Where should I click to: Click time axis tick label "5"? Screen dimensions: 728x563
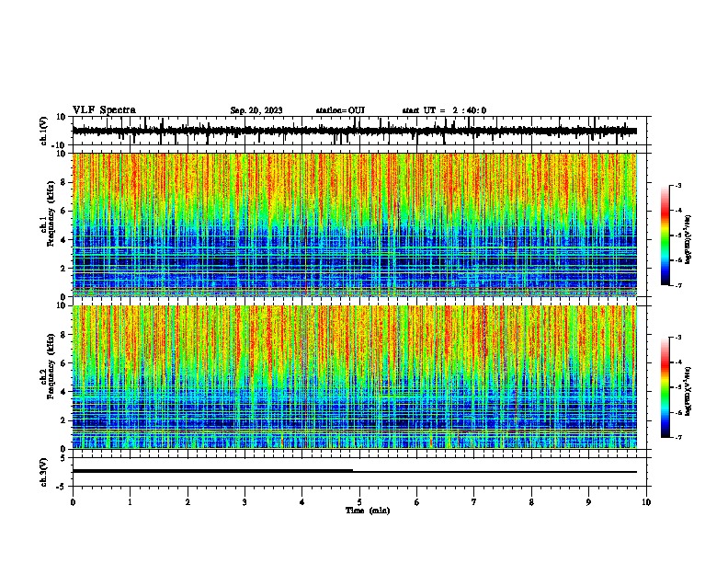tap(359, 502)
